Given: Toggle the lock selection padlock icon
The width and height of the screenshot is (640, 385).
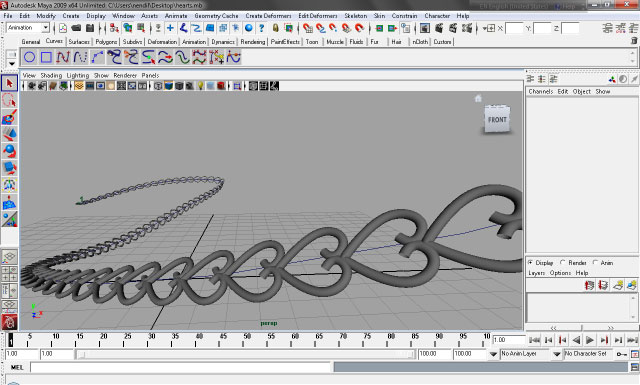Looking at the screenshot, I should 276,28.
